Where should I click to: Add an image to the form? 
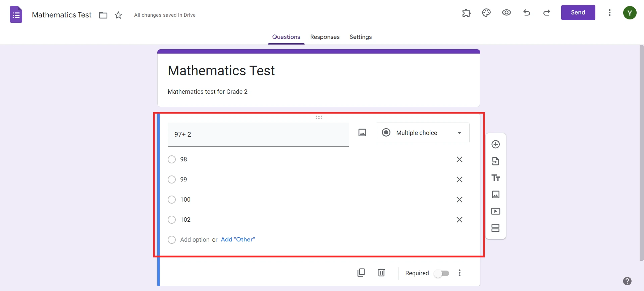click(x=495, y=195)
